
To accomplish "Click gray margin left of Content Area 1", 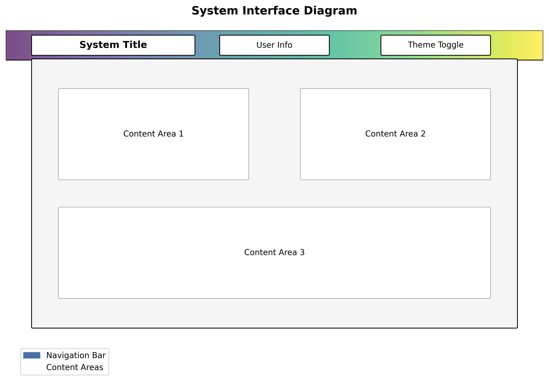I will [x=45, y=134].
